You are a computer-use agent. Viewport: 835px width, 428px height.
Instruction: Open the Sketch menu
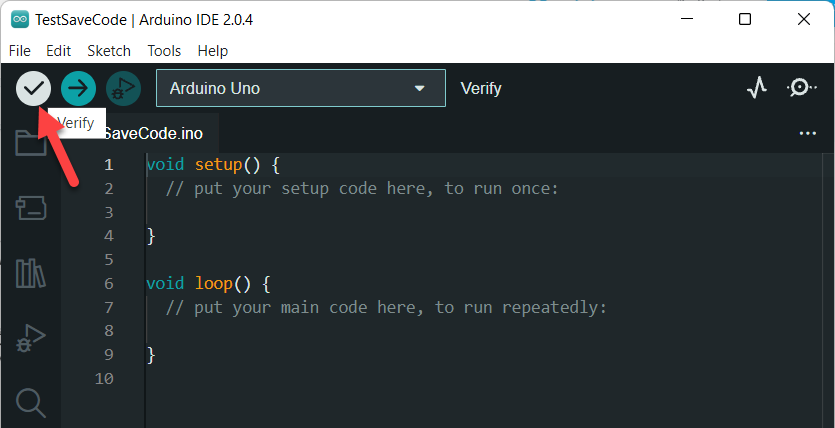[x=109, y=51]
